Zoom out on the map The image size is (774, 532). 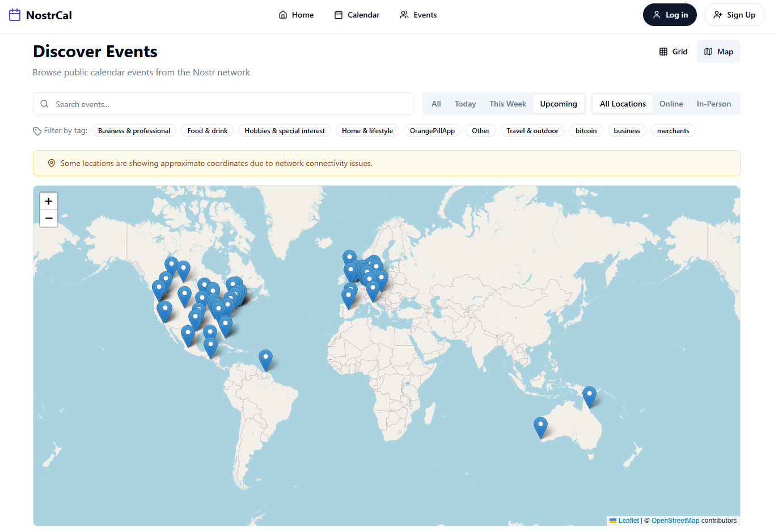[49, 218]
